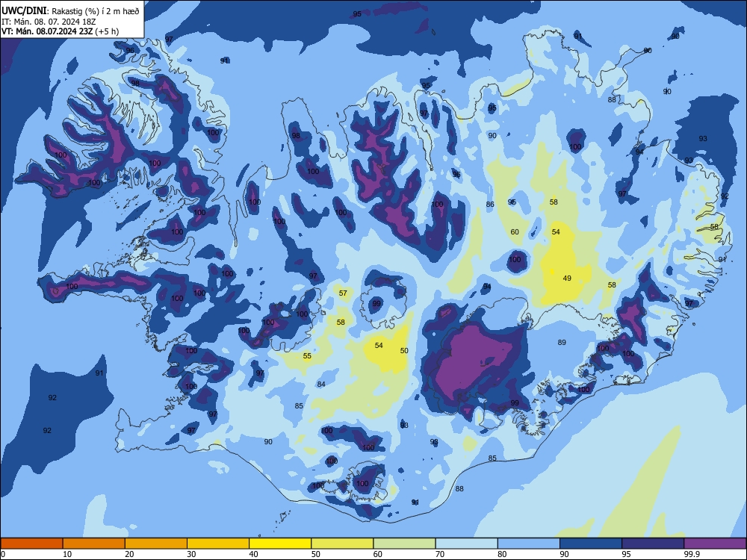The image size is (747, 560).
Task: Select the 50–60 pale yellow legend swatch
Action: click(x=342, y=544)
